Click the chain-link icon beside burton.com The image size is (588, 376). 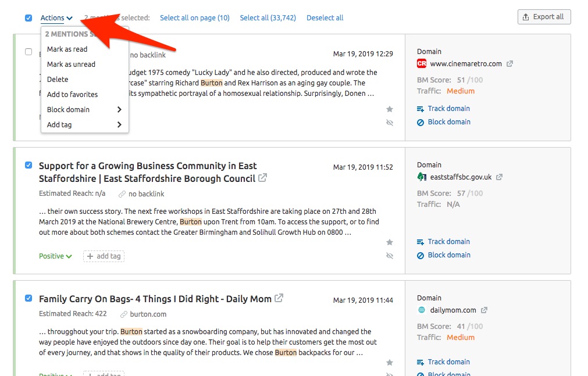coord(123,314)
